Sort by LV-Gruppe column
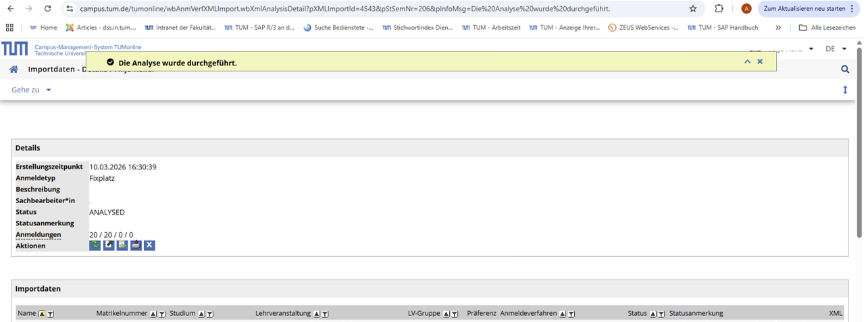 click(x=446, y=314)
